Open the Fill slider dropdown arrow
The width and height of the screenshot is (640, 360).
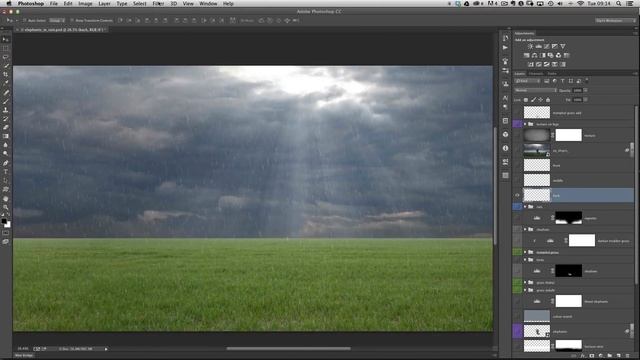586,100
